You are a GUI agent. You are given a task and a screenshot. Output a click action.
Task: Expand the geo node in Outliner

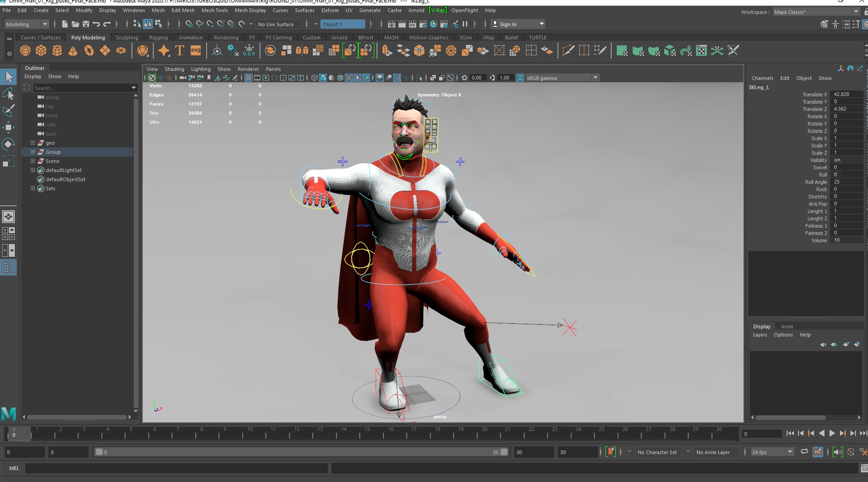click(x=33, y=143)
